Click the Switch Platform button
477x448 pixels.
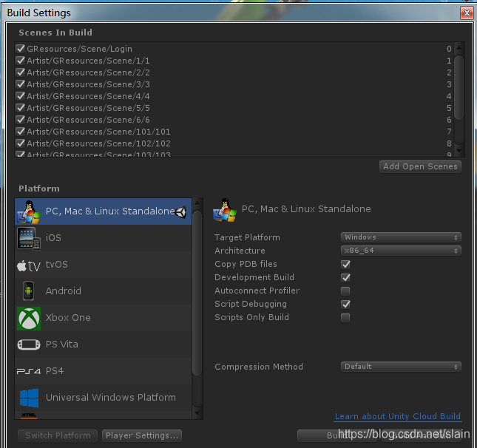point(58,435)
